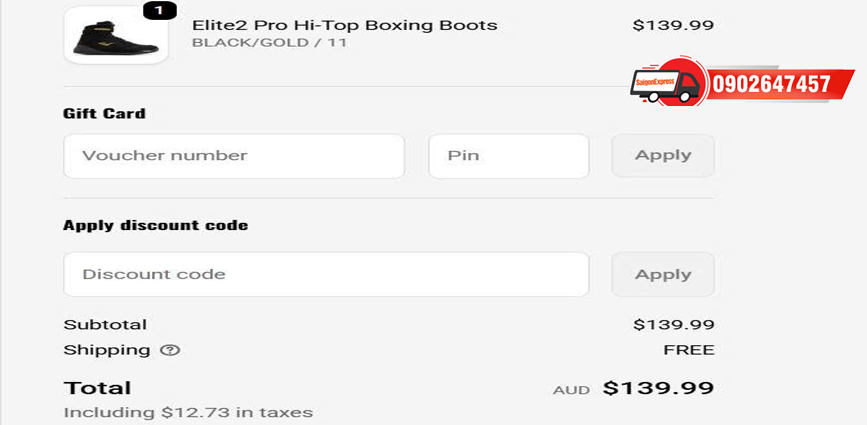The width and height of the screenshot is (867, 425).
Task: Click the AUD currency label
Action: (565, 390)
